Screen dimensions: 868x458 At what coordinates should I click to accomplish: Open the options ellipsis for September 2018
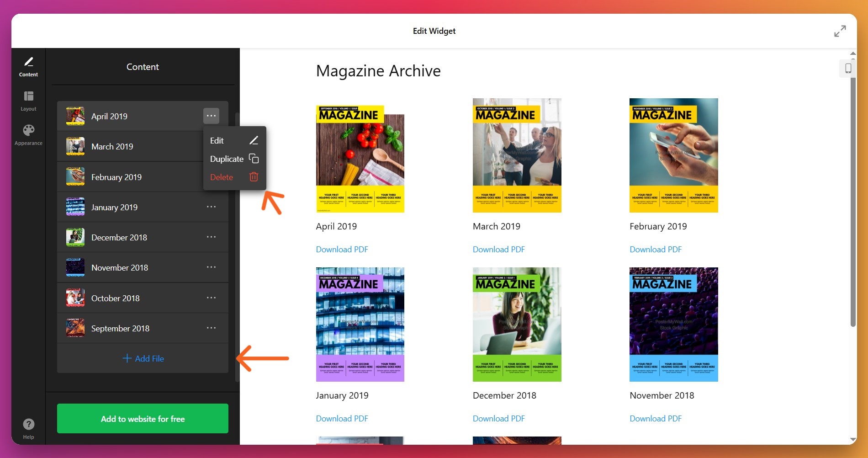pos(211,328)
